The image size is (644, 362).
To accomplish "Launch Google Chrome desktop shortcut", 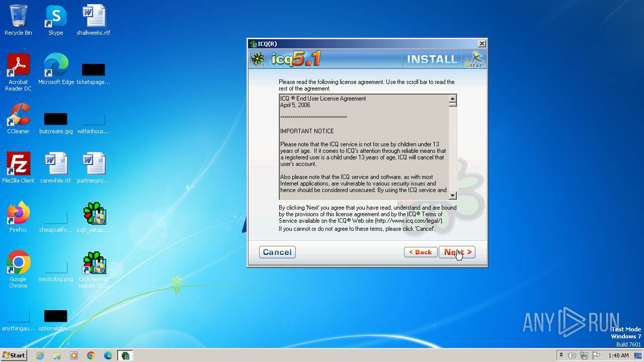I will 18,269.
